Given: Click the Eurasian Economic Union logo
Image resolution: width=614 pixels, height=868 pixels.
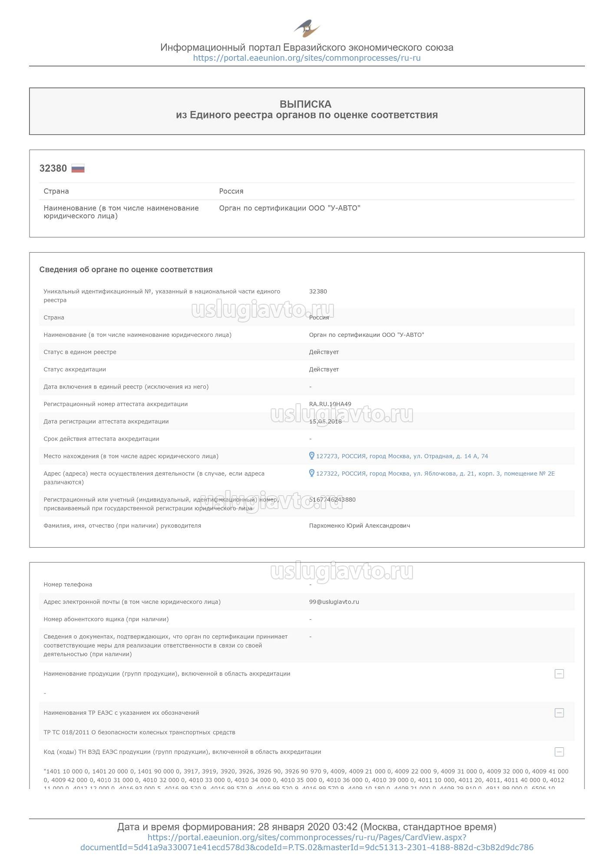Looking at the screenshot, I should coord(307,29).
